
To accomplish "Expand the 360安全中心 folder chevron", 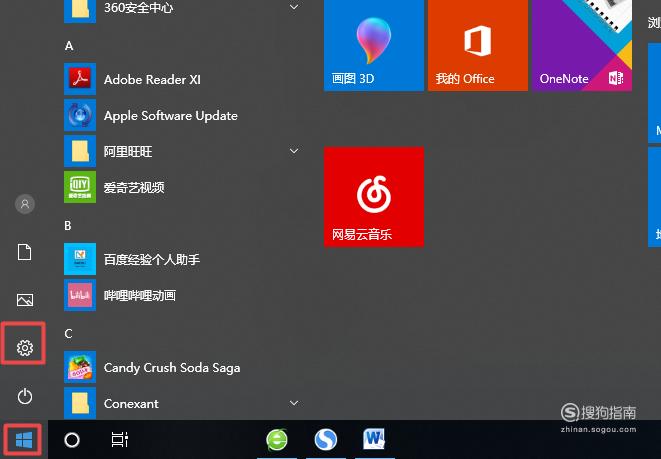I will (x=294, y=7).
